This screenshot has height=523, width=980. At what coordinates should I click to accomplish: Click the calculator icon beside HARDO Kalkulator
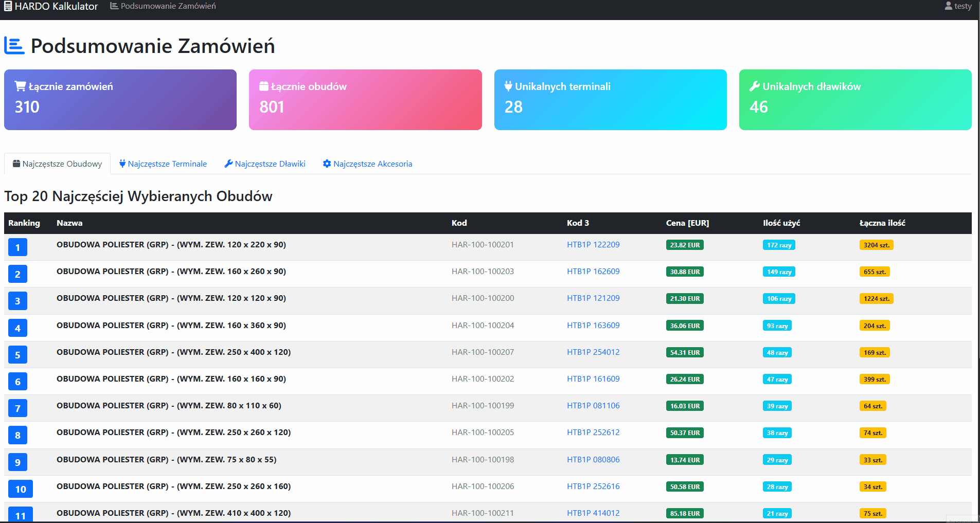tap(8, 6)
